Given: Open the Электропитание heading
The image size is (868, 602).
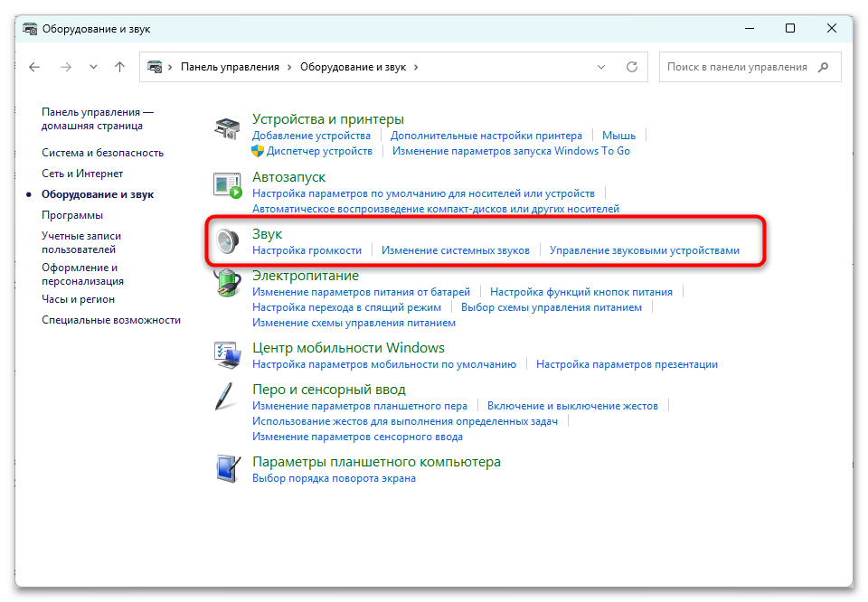Looking at the screenshot, I should coord(306,276).
